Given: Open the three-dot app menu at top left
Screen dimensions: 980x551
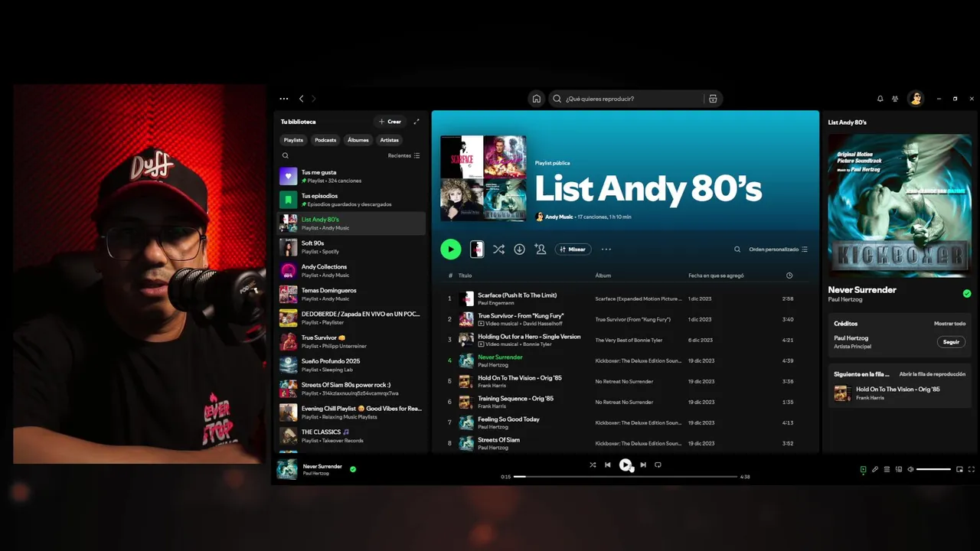Looking at the screenshot, I should (284, 99).
